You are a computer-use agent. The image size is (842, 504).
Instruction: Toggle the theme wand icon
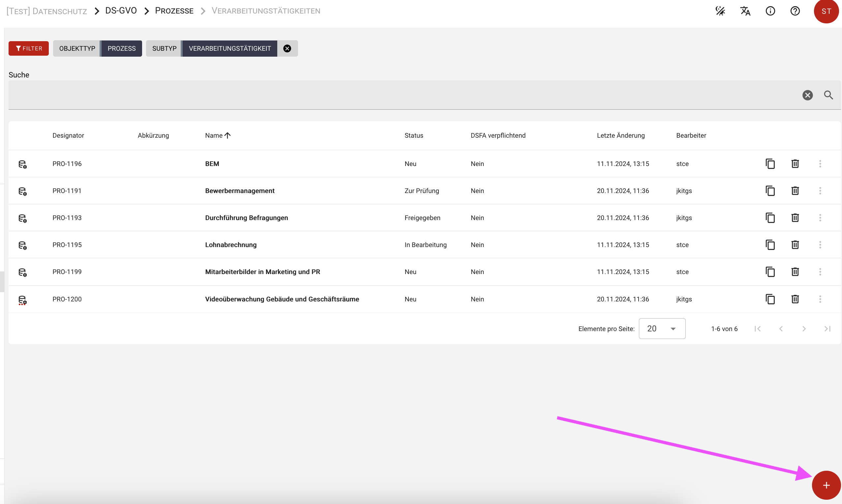[720, 11]
